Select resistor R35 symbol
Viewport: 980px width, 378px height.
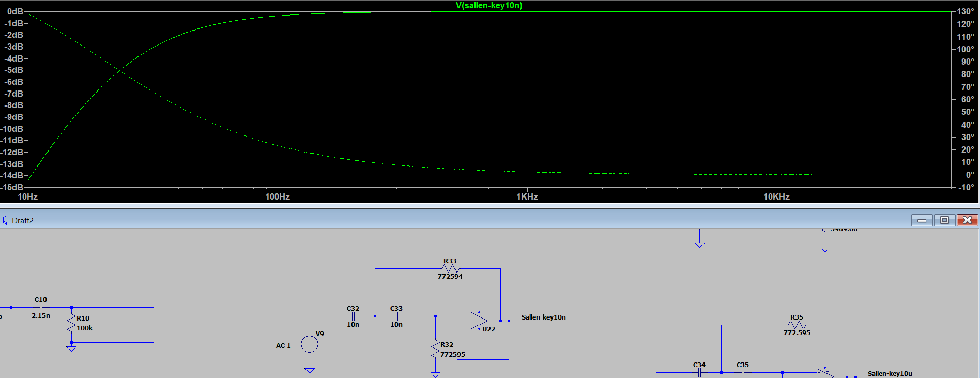pyautogui.click(x=797, y=325)
